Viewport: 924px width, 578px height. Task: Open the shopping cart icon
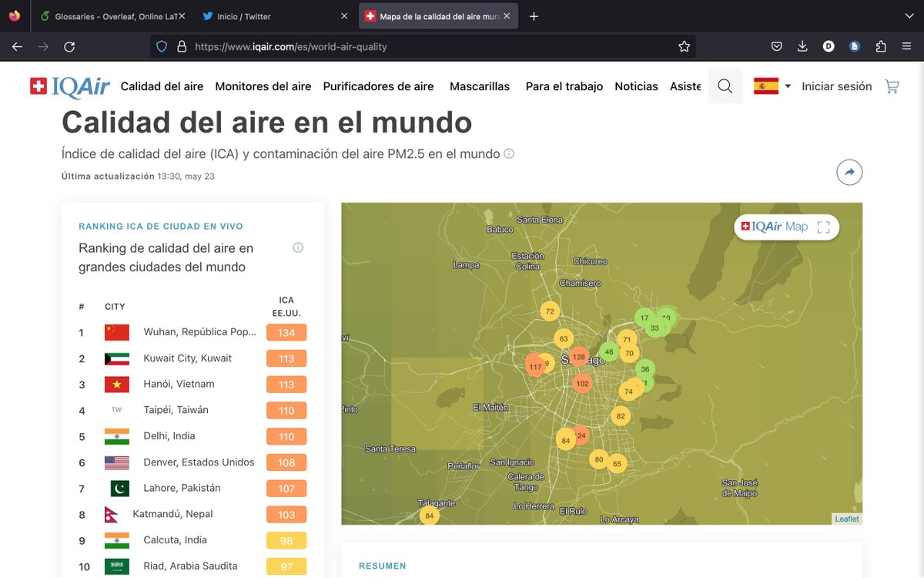(892, 86)
